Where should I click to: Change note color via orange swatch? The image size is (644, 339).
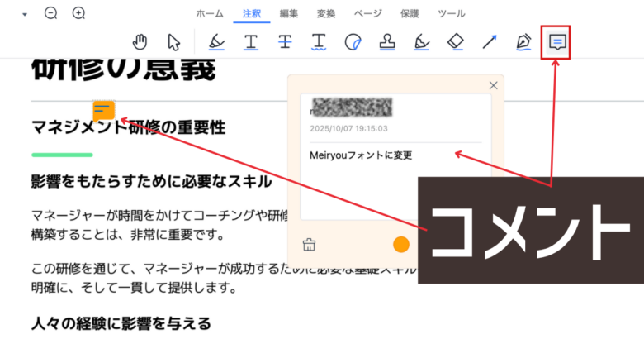coord(401,245)
